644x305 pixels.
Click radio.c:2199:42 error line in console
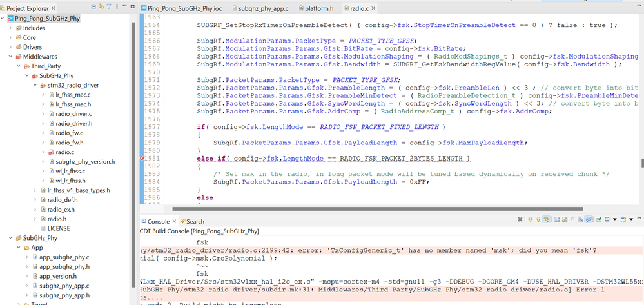[392, 250]
